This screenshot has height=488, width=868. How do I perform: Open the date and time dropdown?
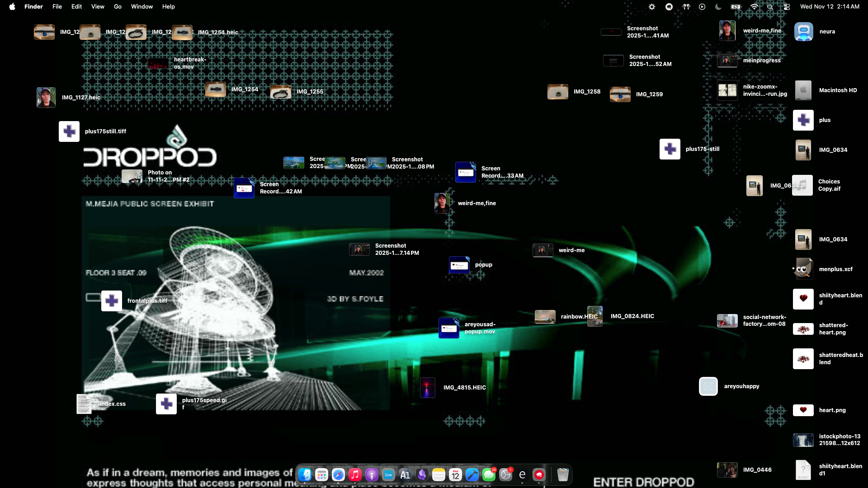coord(830,7)
